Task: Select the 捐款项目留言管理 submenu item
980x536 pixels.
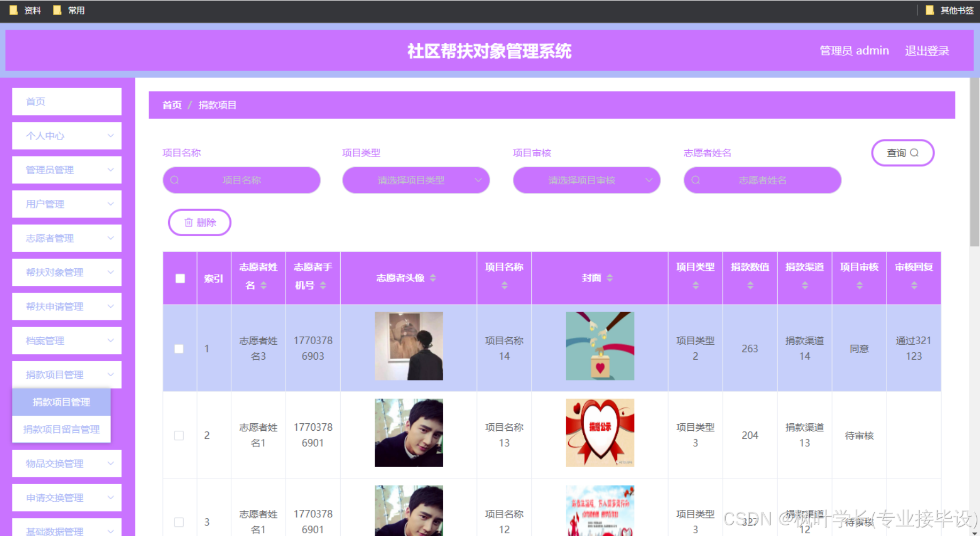Action: point(61,429)
